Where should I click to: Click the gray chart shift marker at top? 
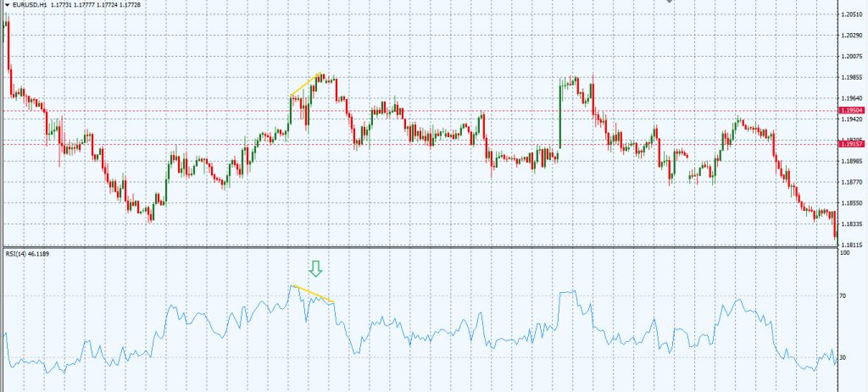coord(670,3)
